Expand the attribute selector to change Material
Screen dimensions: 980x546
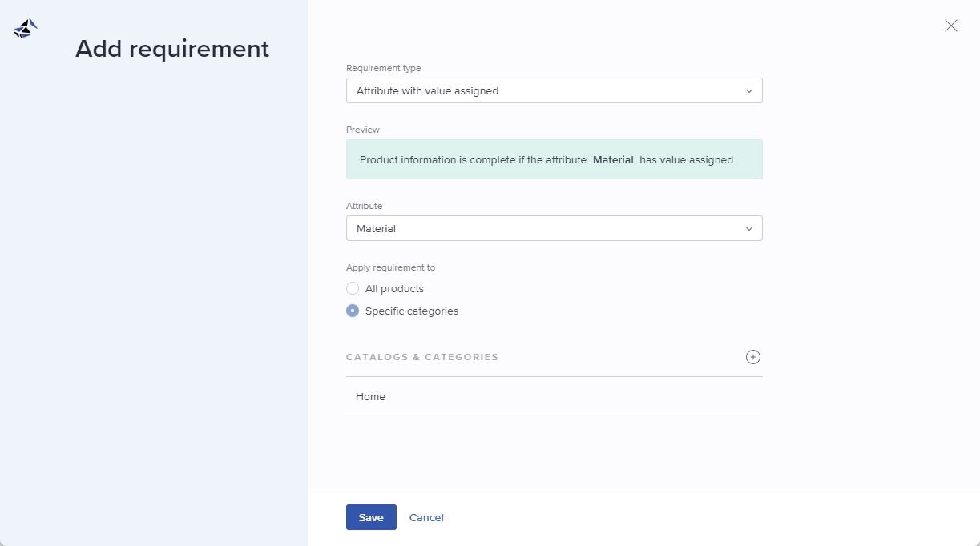pos(748,228)
